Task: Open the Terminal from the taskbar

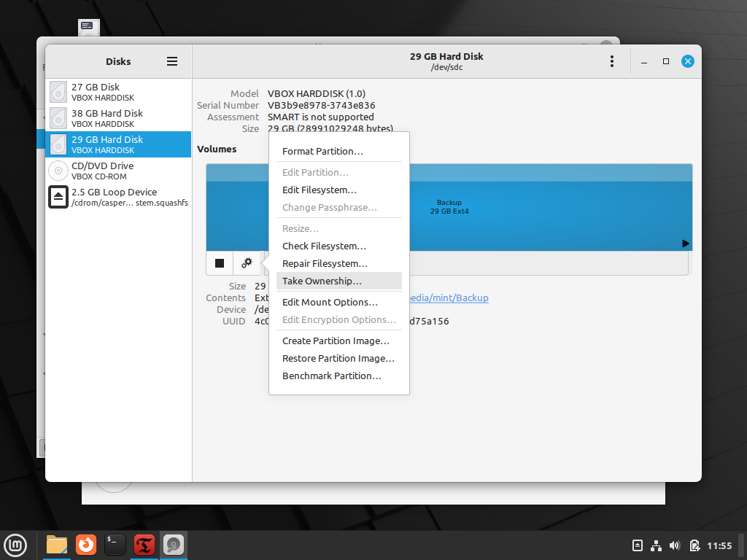Action: (x=115, y=545)
